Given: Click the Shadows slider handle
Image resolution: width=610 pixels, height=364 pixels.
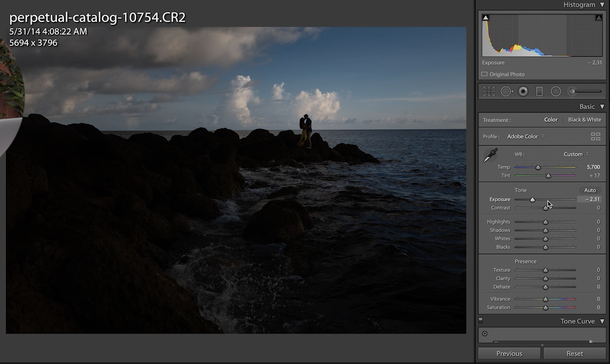Looking at the screenshot, I should [x=545, y=230].
